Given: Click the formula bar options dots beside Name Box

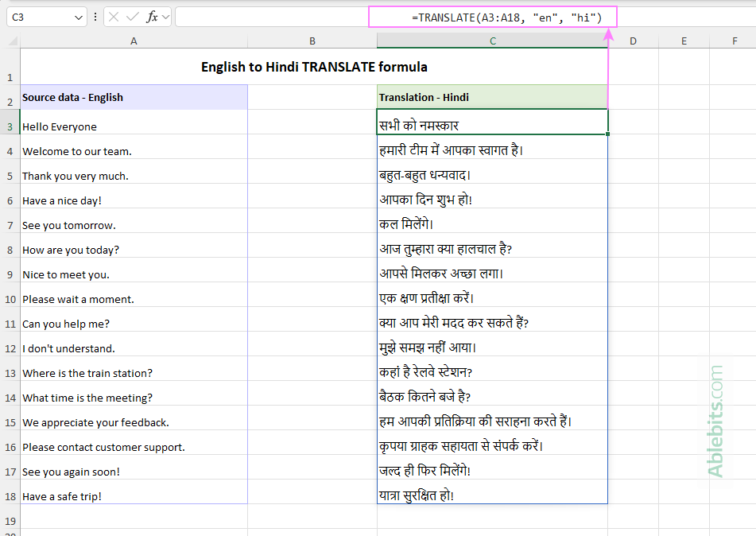Looking at the screenshot, I should click(x=95, y=17).
